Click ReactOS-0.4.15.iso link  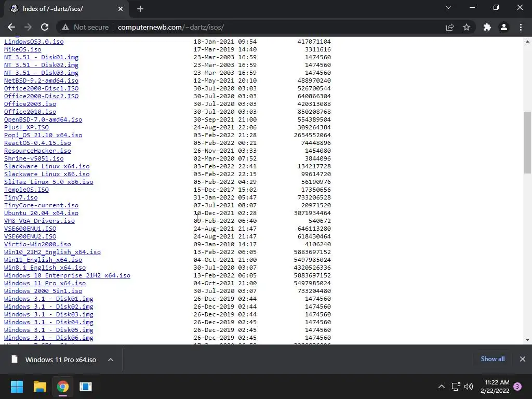[37, 143]
